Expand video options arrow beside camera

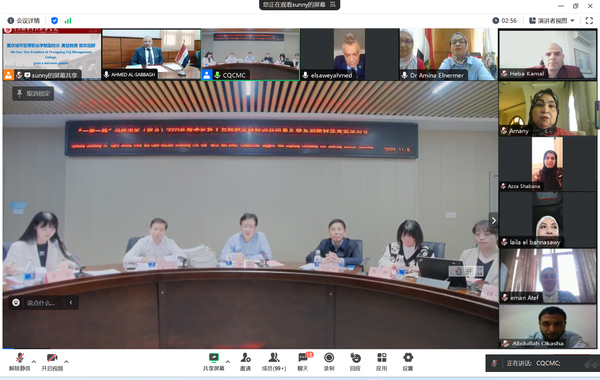67,361
